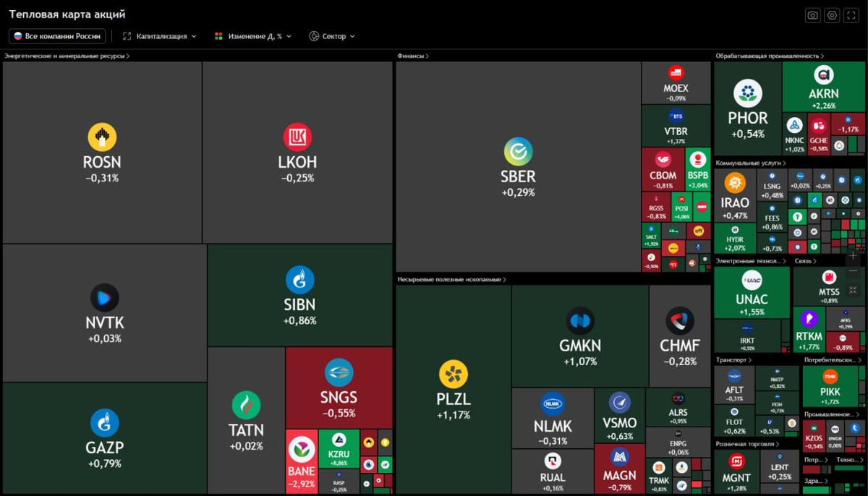
Task: Click the LSNG +0,48% tile
Action: coord(773,186)
